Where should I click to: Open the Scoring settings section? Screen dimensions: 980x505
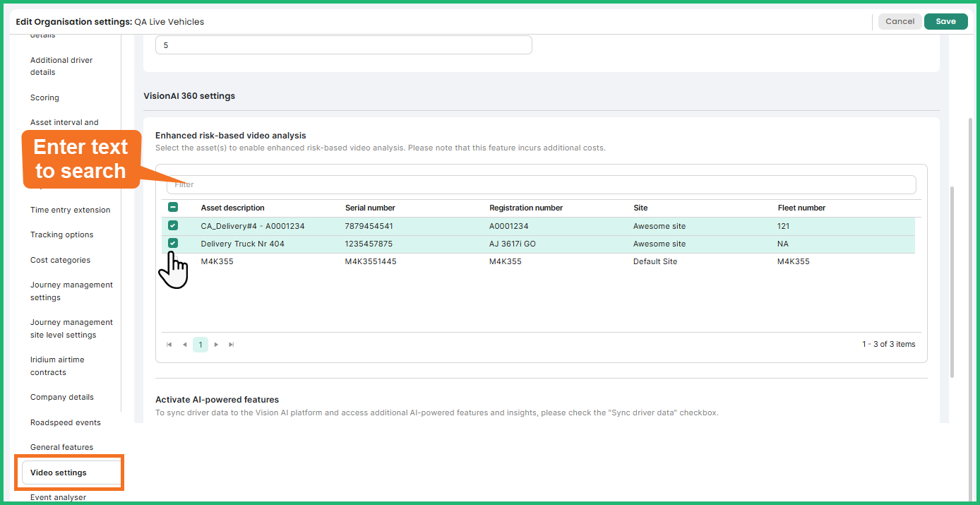pos(44,97)
